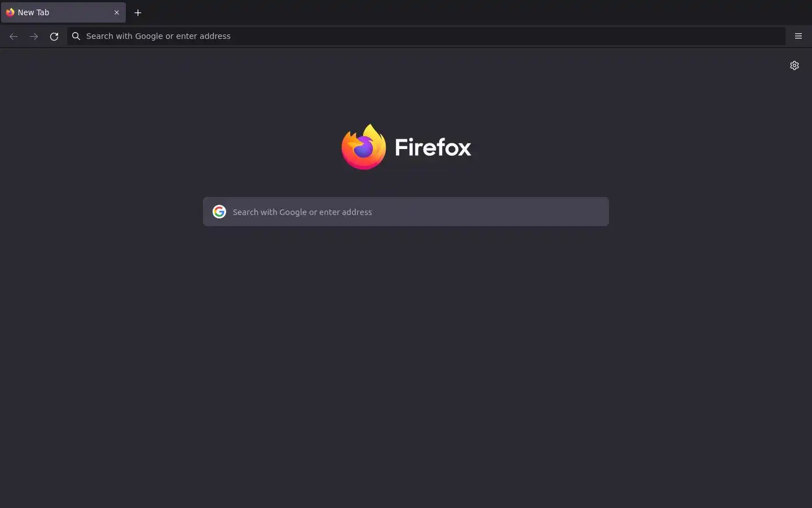Focus the page-center Google search box

(406, 212)
